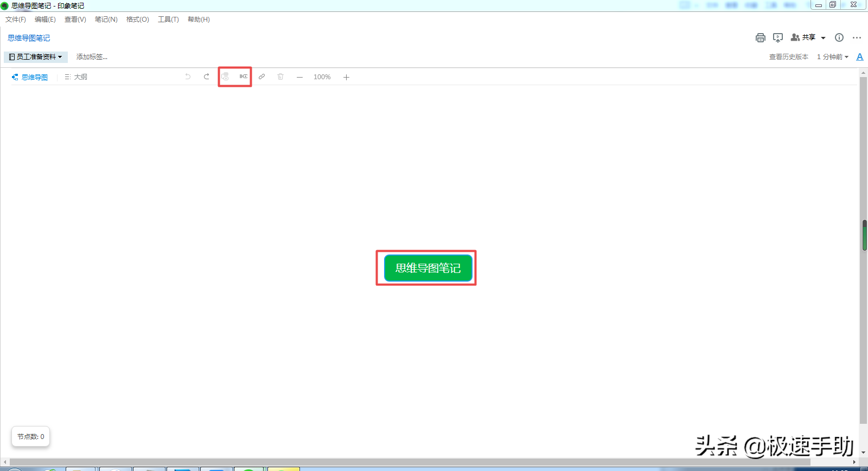Undo the last mind map action

pyautogui.click(x=188, y=77)
